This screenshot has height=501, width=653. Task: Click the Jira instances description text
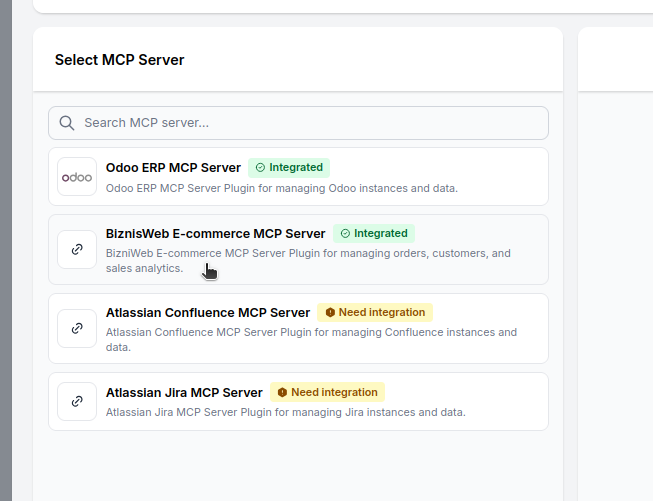pos(285,412)
